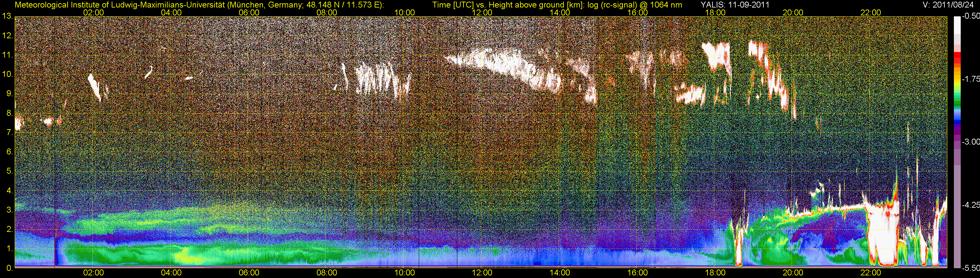980x278 pixels.
Task: Click the 6. height axis label
Action: coord(9,152)
